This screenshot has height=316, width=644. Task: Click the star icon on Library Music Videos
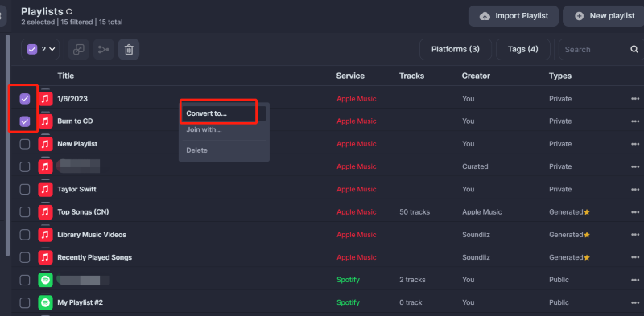point(587,235)
